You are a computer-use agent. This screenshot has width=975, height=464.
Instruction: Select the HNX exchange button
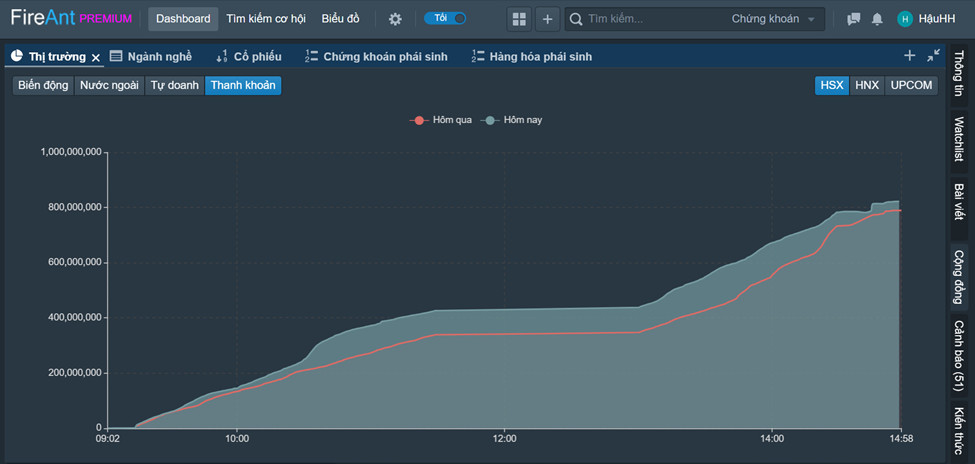(x=867, y=85)
